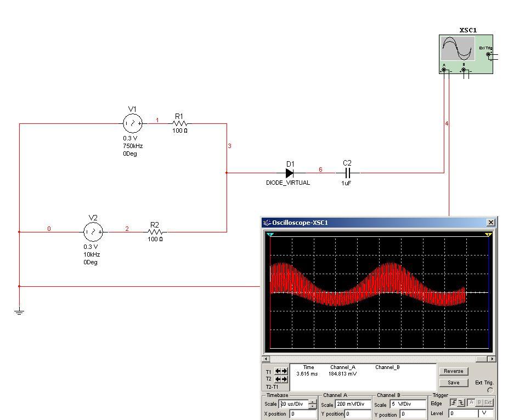Move T1 cursor left with arrow button

point(278,371)
